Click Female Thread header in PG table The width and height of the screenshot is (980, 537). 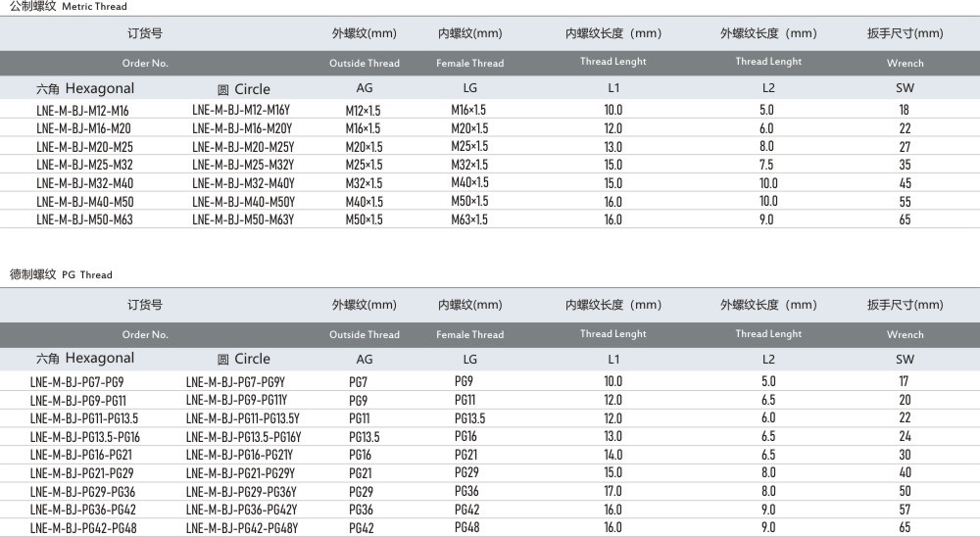click(470, 335)
